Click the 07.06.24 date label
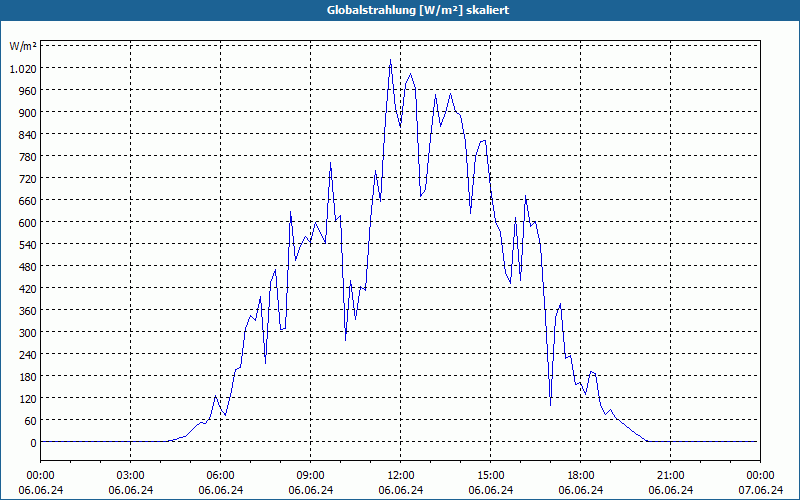Screen dimensions: 800x500 pos(760,490)
